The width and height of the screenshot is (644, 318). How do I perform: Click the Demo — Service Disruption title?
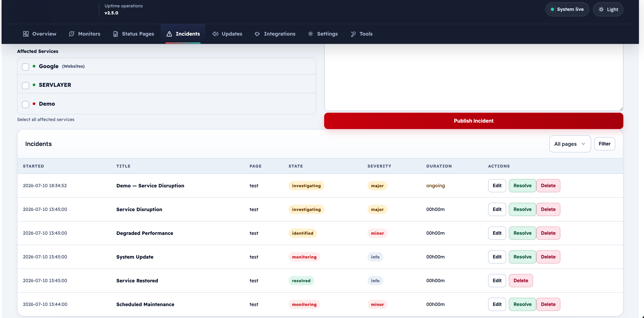(x=150, y=186)
